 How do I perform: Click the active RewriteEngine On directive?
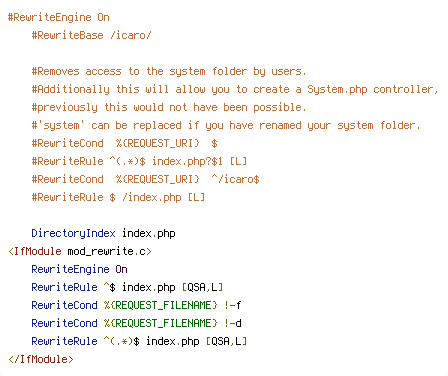tap(79, 269)
